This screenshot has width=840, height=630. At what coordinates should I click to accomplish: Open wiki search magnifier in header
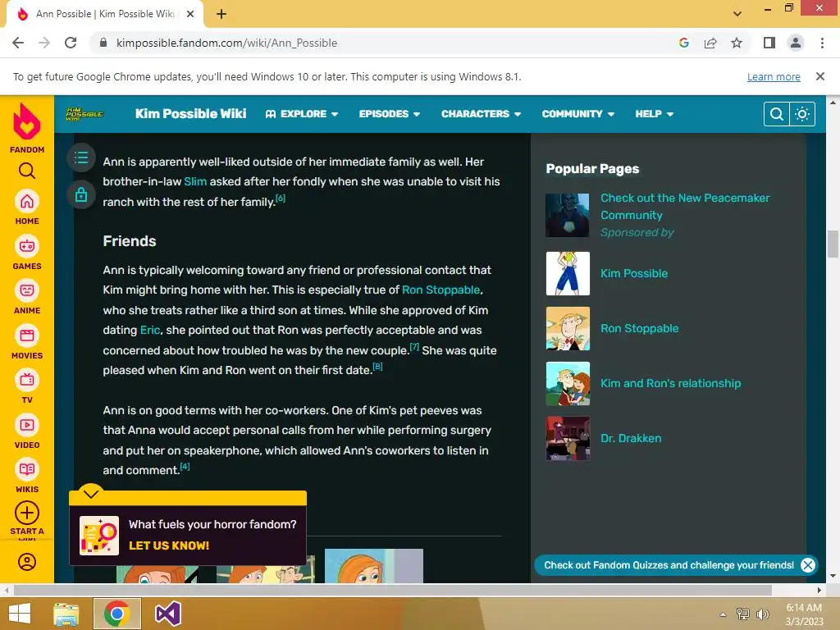point(776,113)
